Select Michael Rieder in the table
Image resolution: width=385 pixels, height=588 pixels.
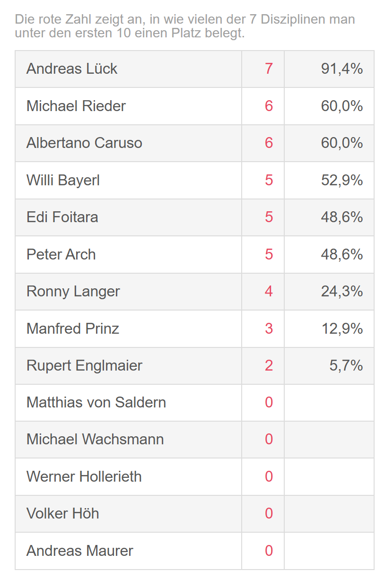coord(76,106)
